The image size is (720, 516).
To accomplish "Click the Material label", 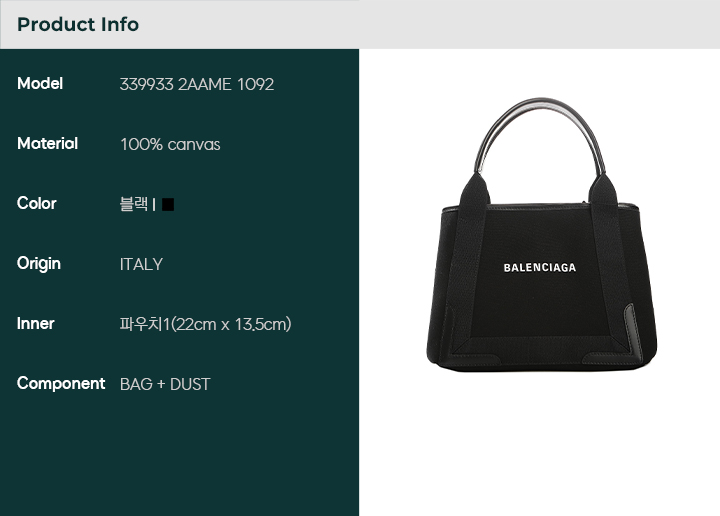I will coord(47,144).
